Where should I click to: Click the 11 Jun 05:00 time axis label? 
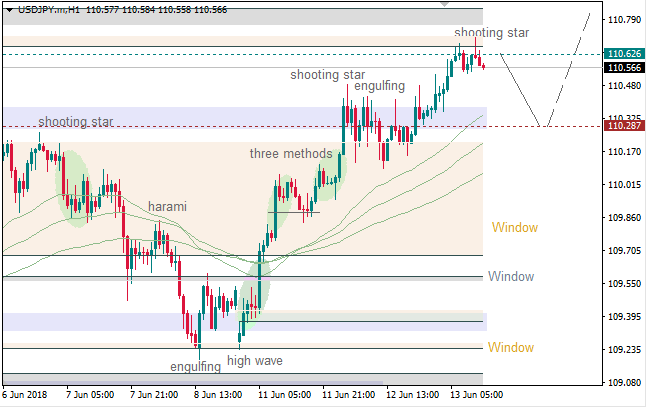284,394
